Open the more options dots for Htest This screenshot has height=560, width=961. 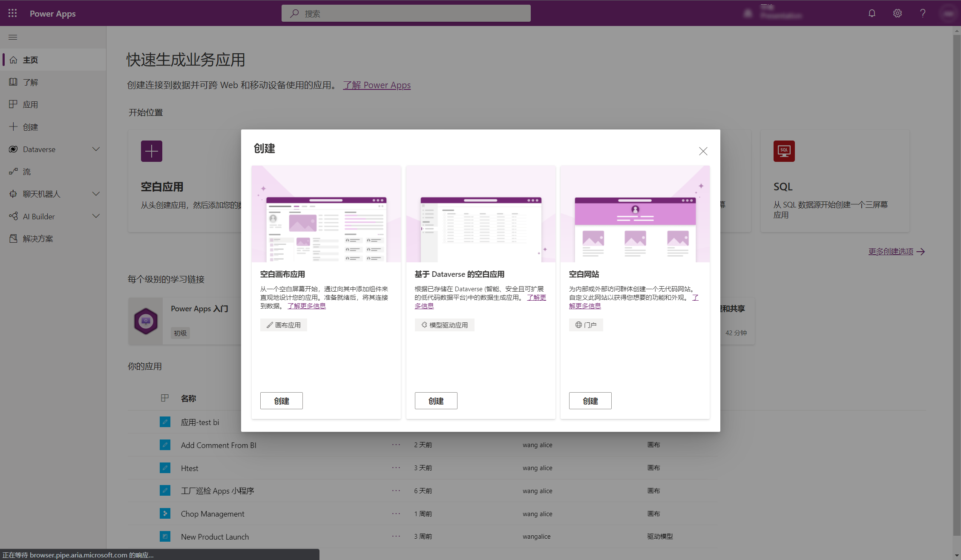[396, 468]
